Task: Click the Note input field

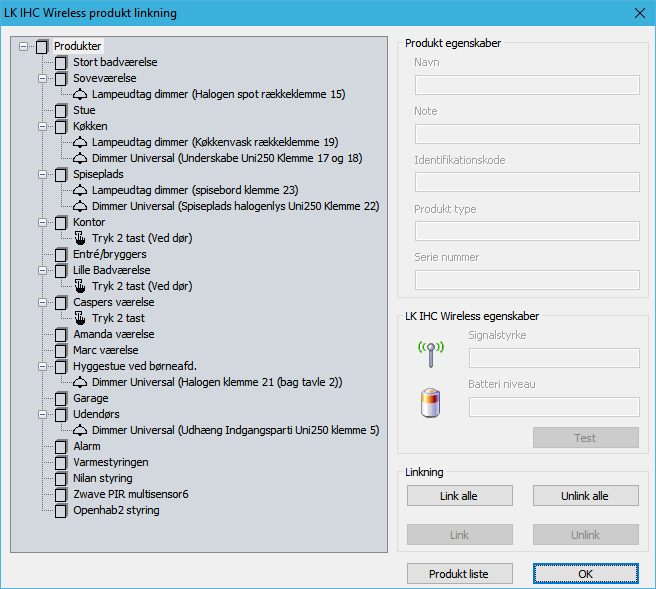Action: [x=527, y=134]
